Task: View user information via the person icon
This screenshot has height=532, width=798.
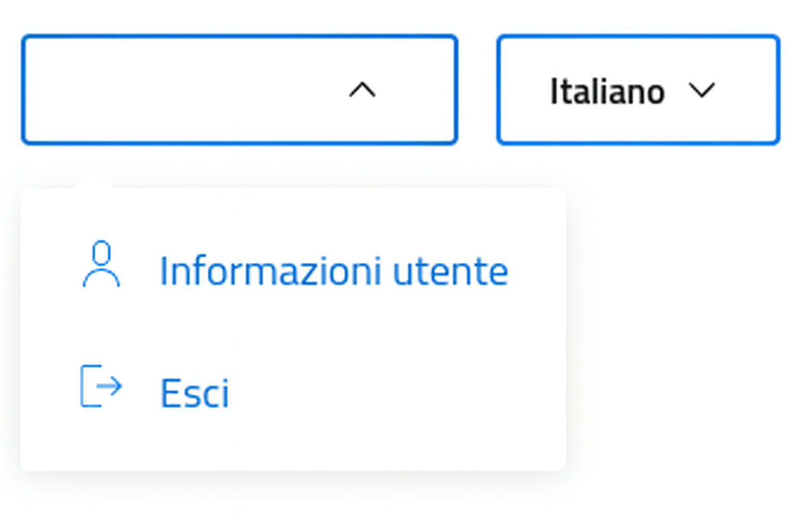Action: (101, 264)
